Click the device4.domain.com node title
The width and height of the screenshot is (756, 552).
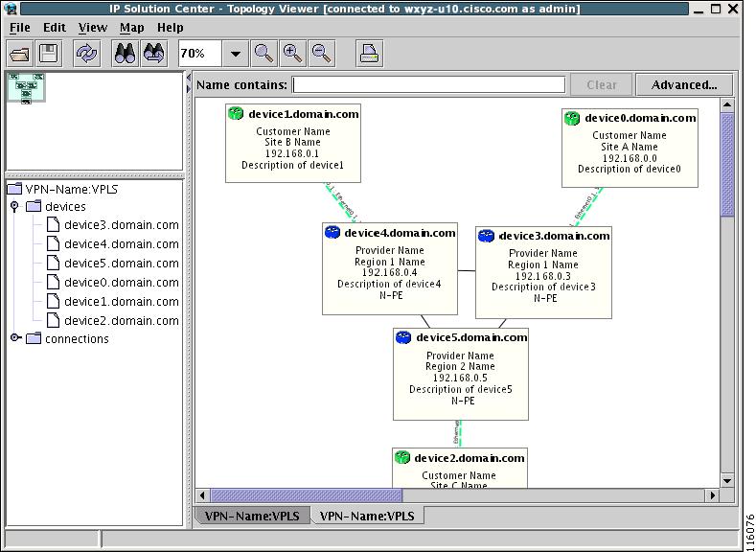(x=400, y=233)
